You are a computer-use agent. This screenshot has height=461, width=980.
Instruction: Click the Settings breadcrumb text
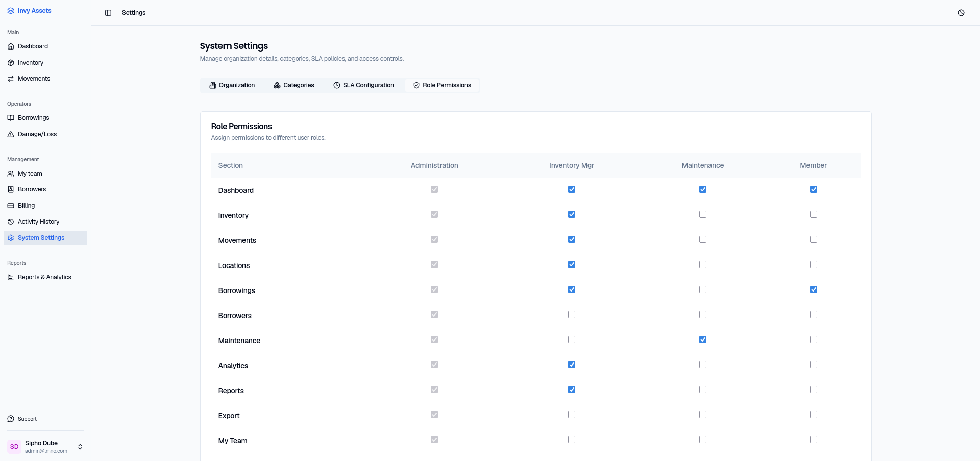(134, 13)
